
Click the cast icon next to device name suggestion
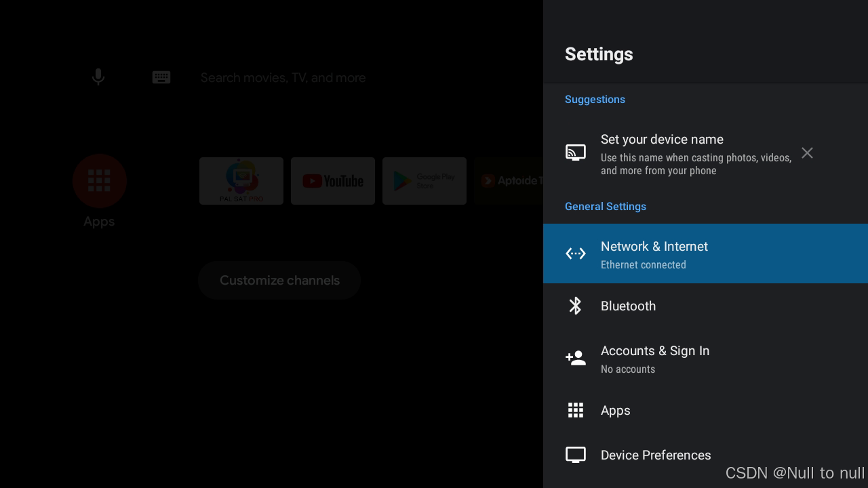tap(576, 152)
